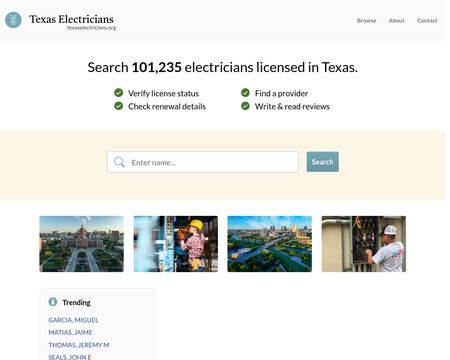The width and height of the screenshot is (450, 360).
Task: Open the white cap electrician panel photo
Action: [x=364, y=244]
